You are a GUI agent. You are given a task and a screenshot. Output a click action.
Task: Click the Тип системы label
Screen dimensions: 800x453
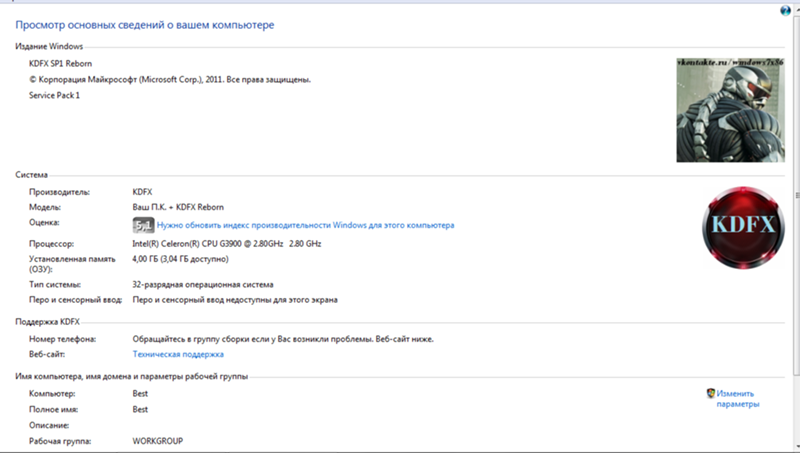55,285
